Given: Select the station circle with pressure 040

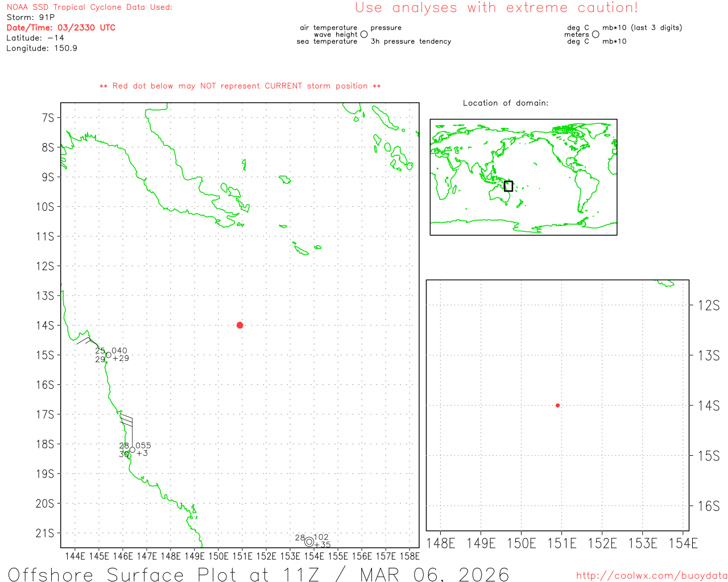Looking at the screenshot, I should pyautogui.click(x=109, y=355).
